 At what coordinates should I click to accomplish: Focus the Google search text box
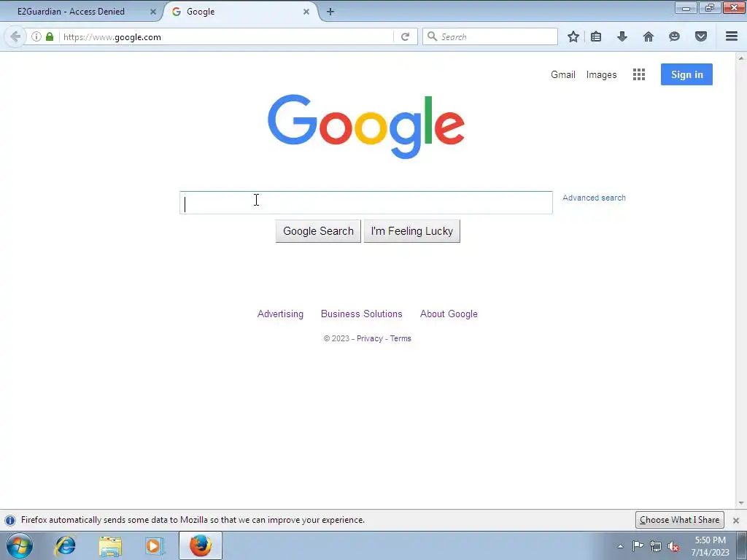tap(366, 203)
